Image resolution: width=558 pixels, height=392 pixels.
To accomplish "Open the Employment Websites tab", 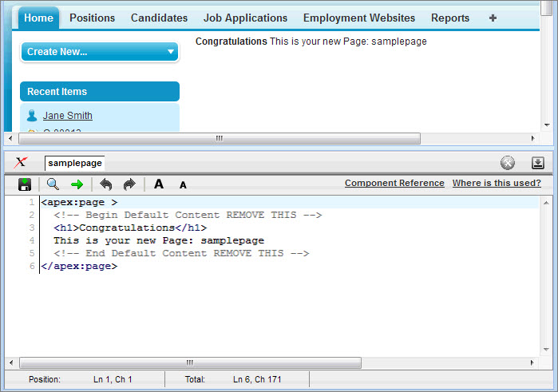I will tap(359, 18).
